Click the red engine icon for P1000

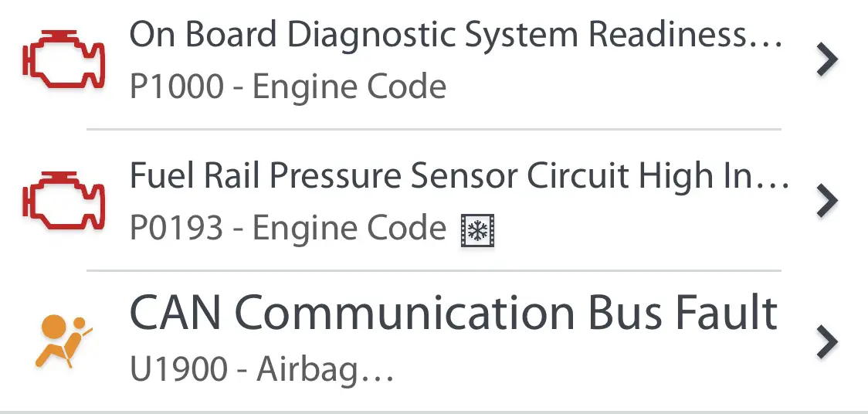(63, 59)
